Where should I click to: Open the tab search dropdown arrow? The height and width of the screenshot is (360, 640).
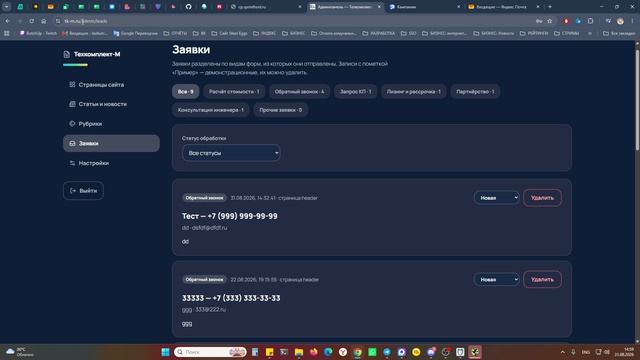coord(7,7)
